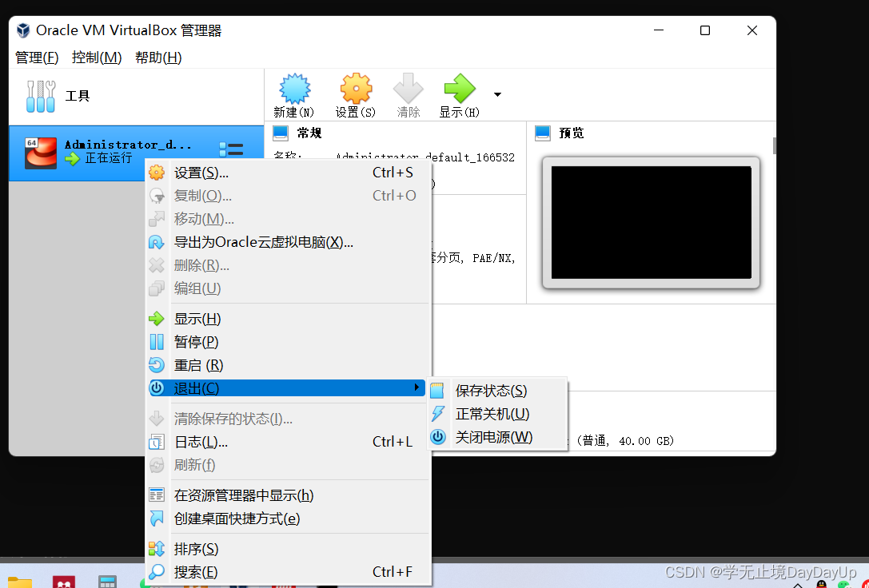Viewport: 869px width, 588px height.
Task: Open the 控制(M) menu
Action: point(97,58)
